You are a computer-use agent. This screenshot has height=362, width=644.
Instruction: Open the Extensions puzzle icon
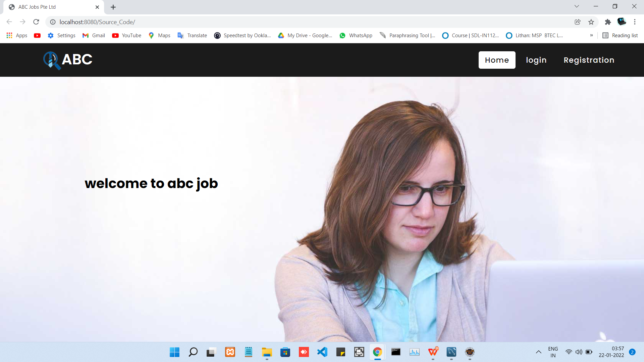coord(607,22)
